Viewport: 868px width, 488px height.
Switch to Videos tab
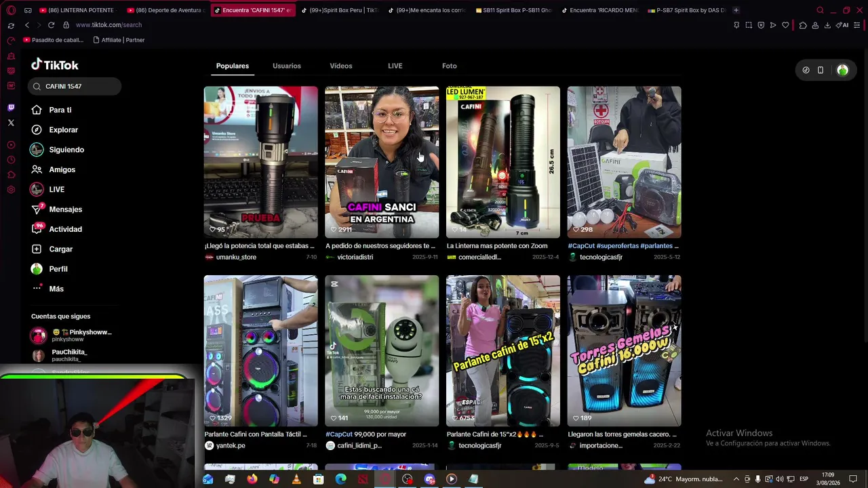tap(341, 66)
